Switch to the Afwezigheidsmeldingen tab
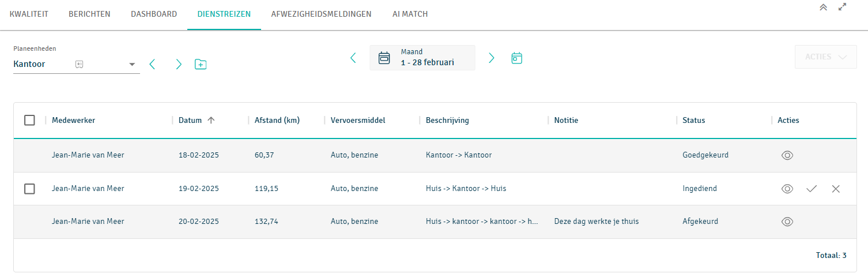Viewport: 868px width, 277px height. tap(321, 14)
